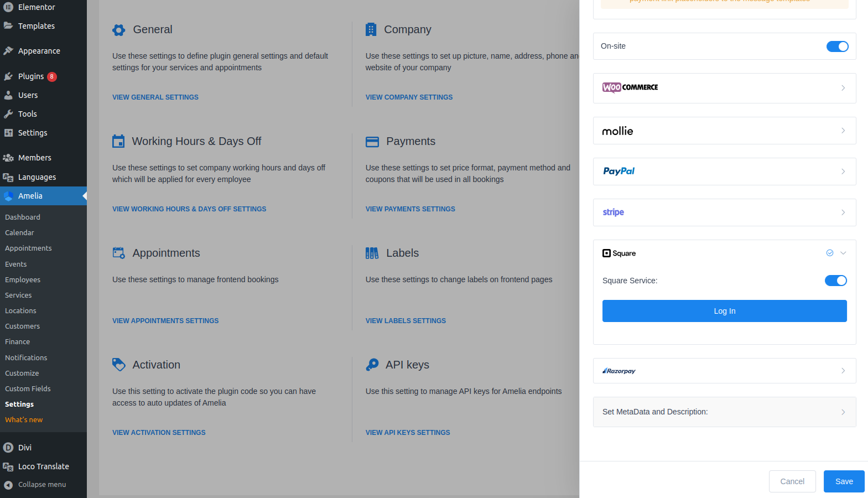Image resolution: width=868 pixels, height=498 pixels.
Task: Click the Loco Translate icon
Action: (8, 466)
